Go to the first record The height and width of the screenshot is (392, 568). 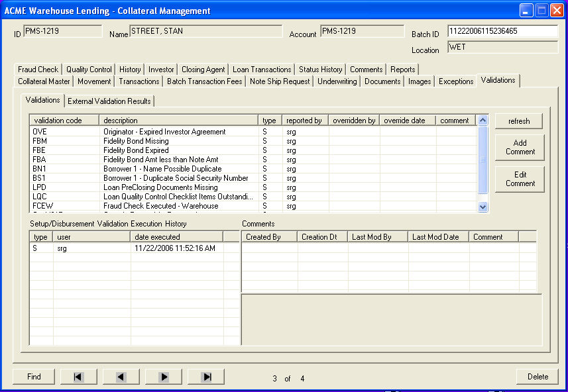[x=78, y=376]
